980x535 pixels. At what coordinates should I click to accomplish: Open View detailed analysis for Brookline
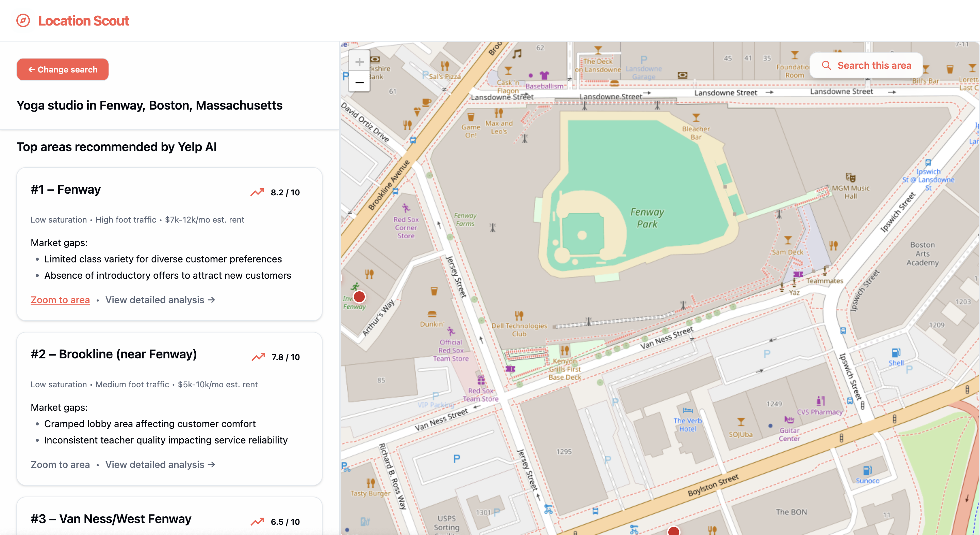160,465
